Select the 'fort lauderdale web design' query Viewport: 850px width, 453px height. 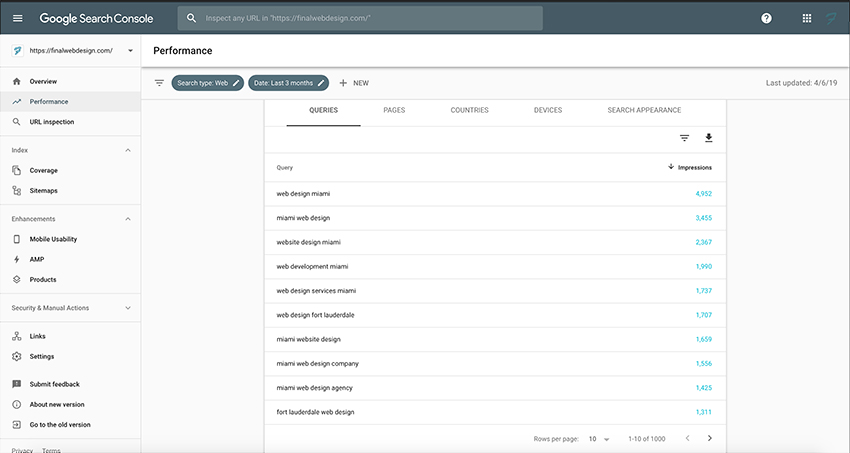[495, 412]
